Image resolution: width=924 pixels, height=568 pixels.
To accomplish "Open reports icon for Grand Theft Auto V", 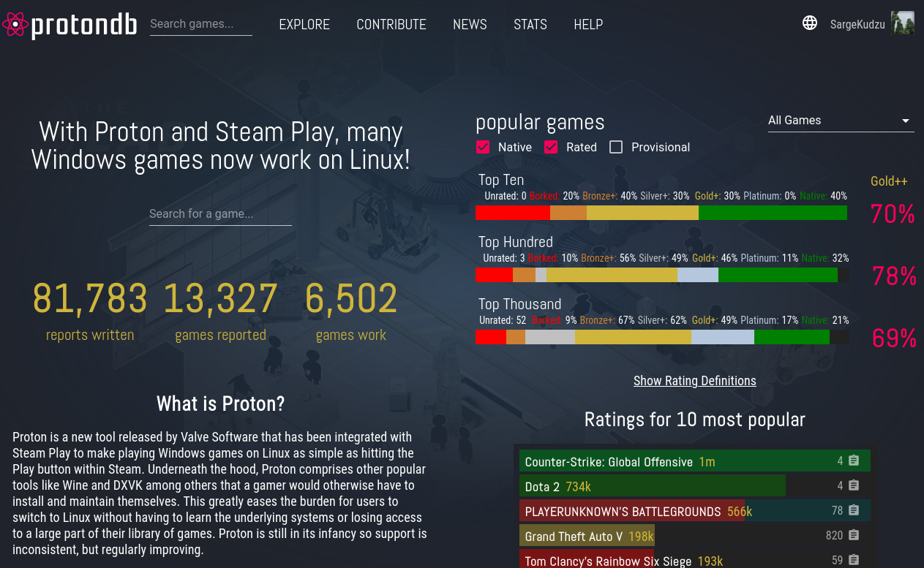I will pos(854,536).
